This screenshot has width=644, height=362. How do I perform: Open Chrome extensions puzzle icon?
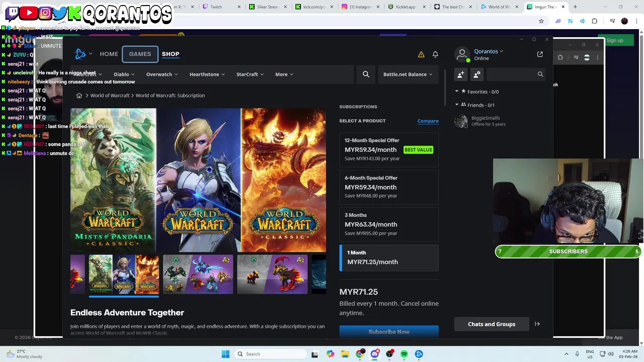[595, 21]
